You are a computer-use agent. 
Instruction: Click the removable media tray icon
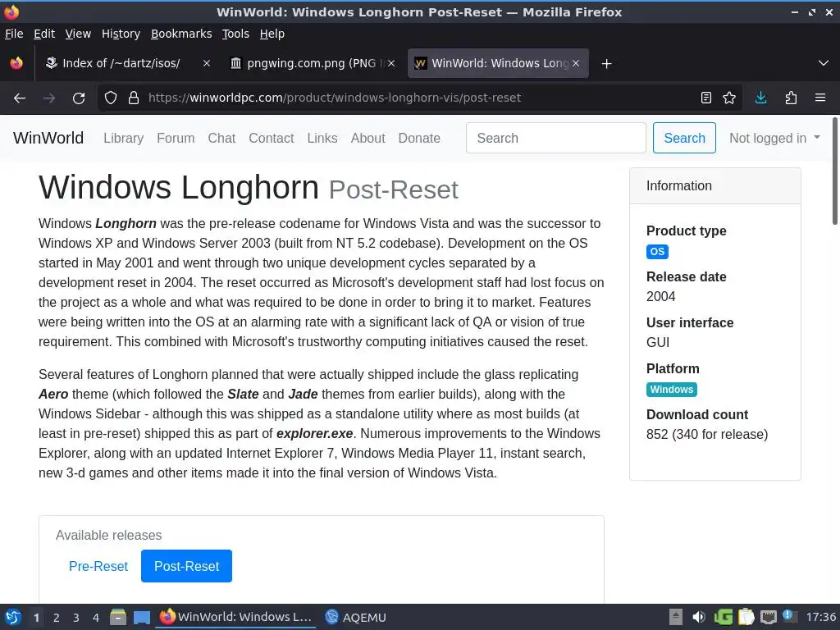point(676,617)
